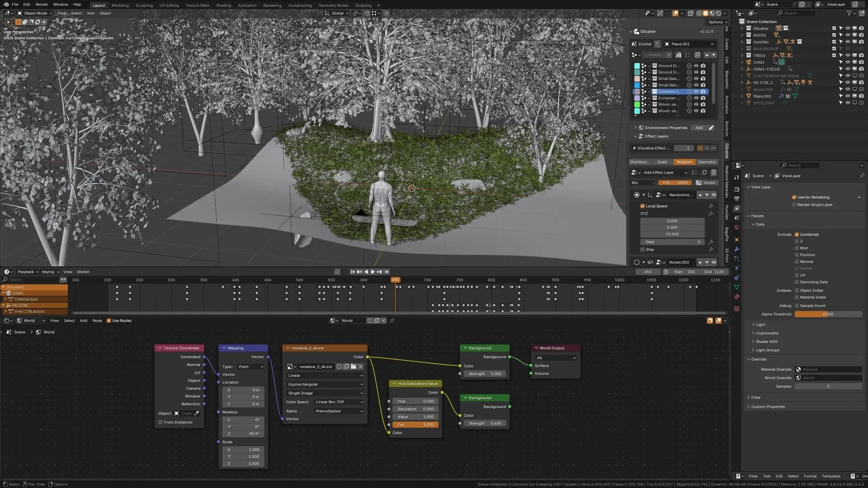Clear the Plane.001 emitter with X icon
868x488 pixels.
click(712, 44)
